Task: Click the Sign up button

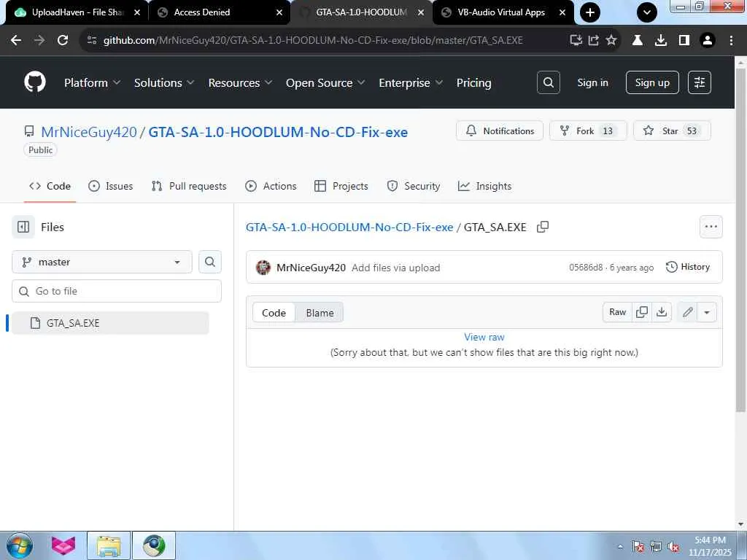Action: point(652,82)
